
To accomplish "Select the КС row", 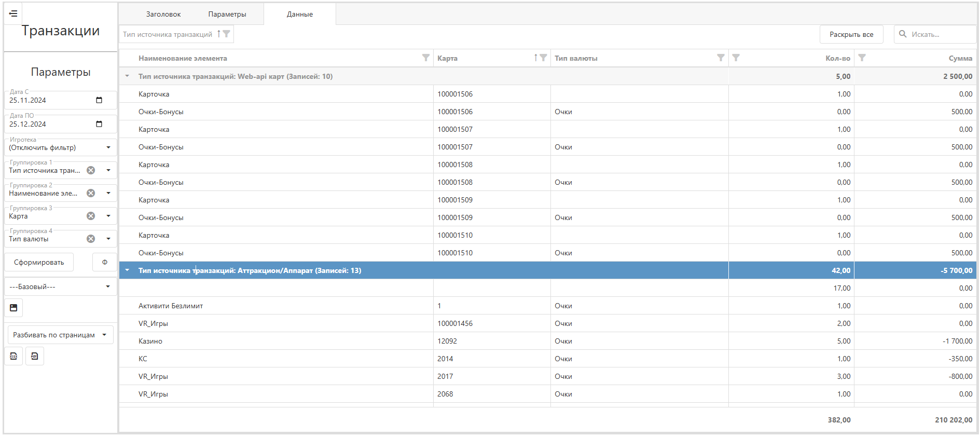I will pos(548,359).
